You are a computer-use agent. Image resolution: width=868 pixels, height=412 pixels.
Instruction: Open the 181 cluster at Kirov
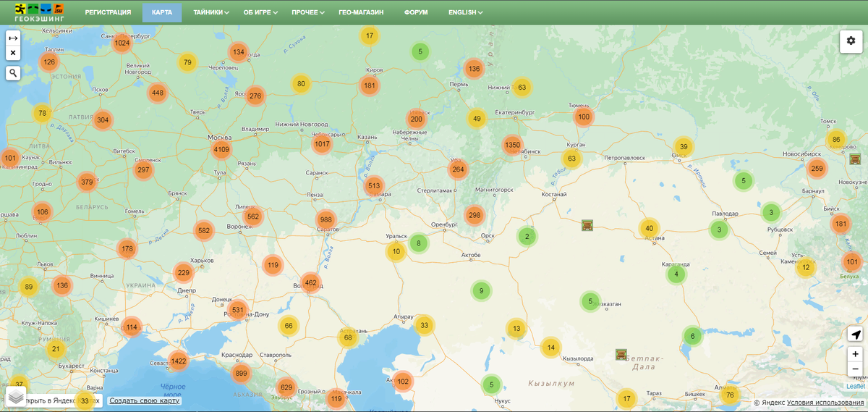point(370,85)
